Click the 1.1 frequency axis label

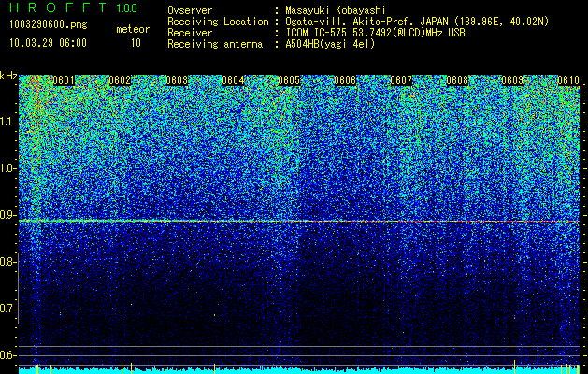(x=7, y=122)
